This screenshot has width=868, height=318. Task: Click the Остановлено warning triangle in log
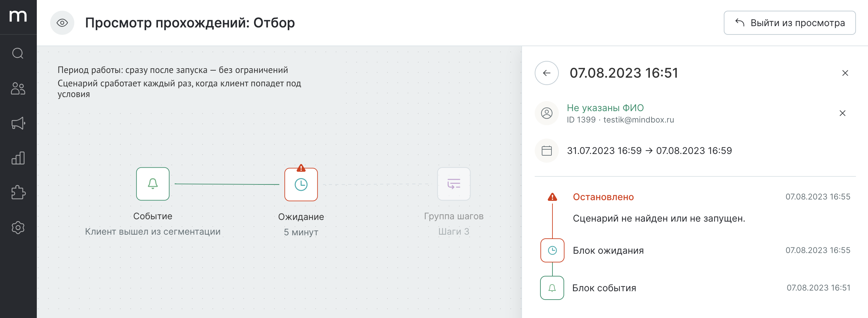[x=552, y=197]
